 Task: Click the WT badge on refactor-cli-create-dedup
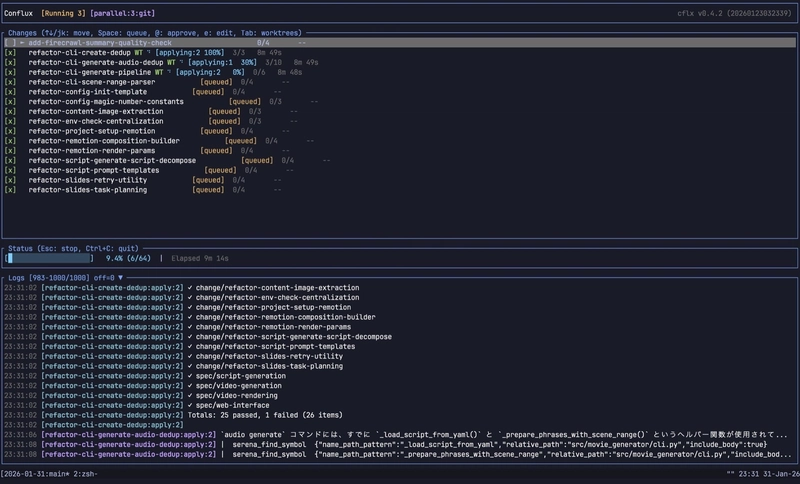coord(139,53)
